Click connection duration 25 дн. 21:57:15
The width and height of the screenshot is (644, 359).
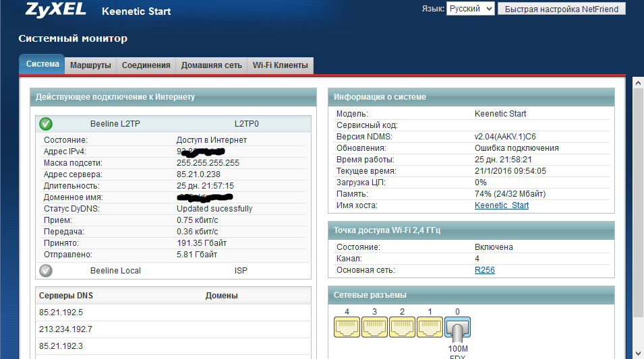click(x=206, y=186)
